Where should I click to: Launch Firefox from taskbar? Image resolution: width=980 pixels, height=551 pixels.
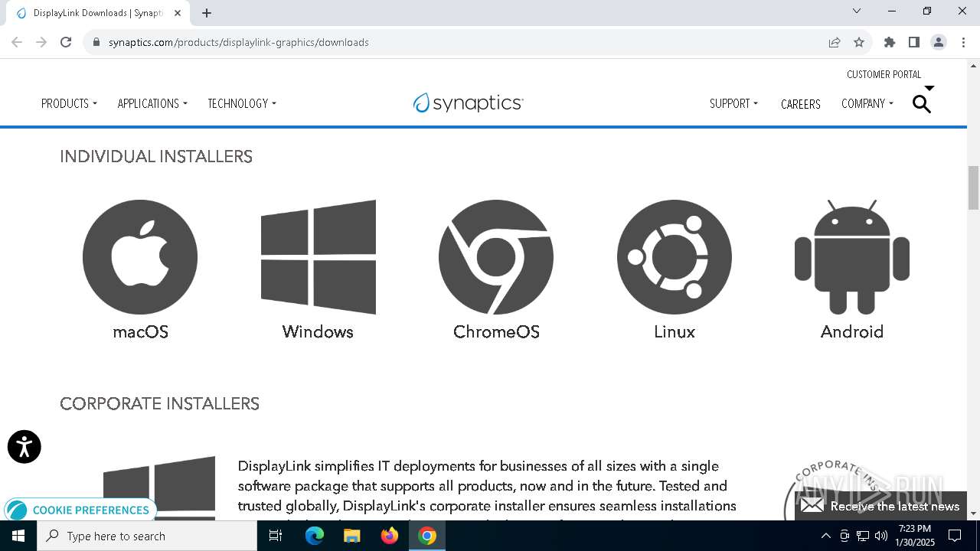(x=390, y=536)
